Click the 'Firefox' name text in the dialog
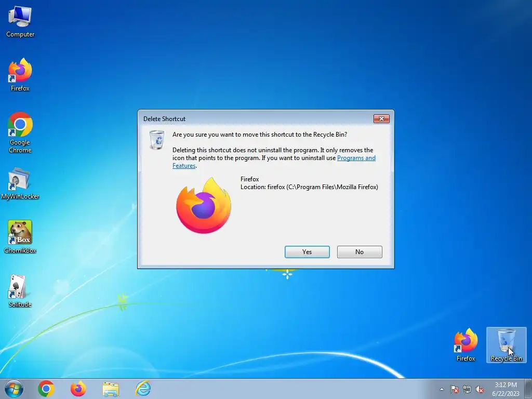 point(250,179)
